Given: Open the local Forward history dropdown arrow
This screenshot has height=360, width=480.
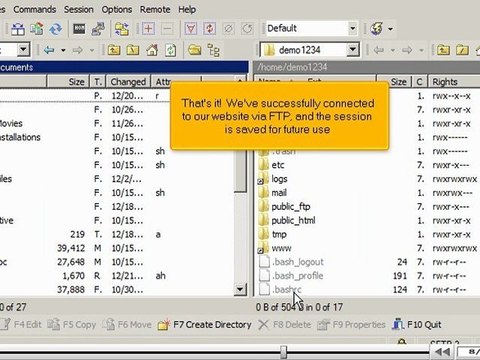Looking at the screenshot, I should pos(92,51).
